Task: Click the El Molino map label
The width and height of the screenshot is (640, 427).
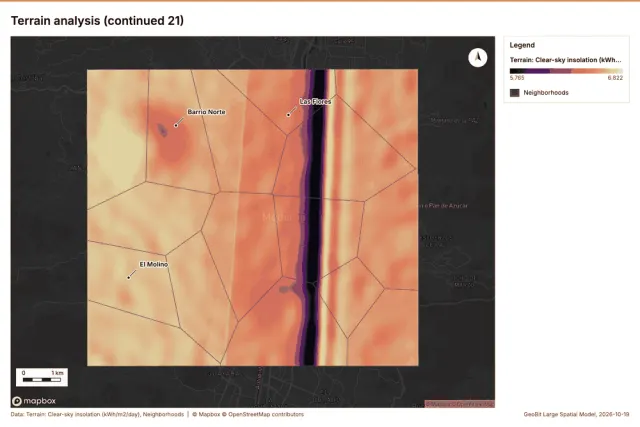Action: pos(153,265)
